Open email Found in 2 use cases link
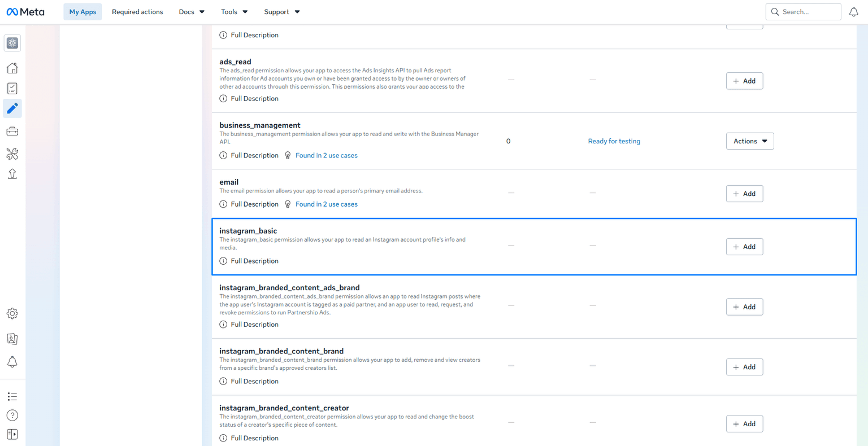Screen dimensions: 868x446 click(326, 204)
